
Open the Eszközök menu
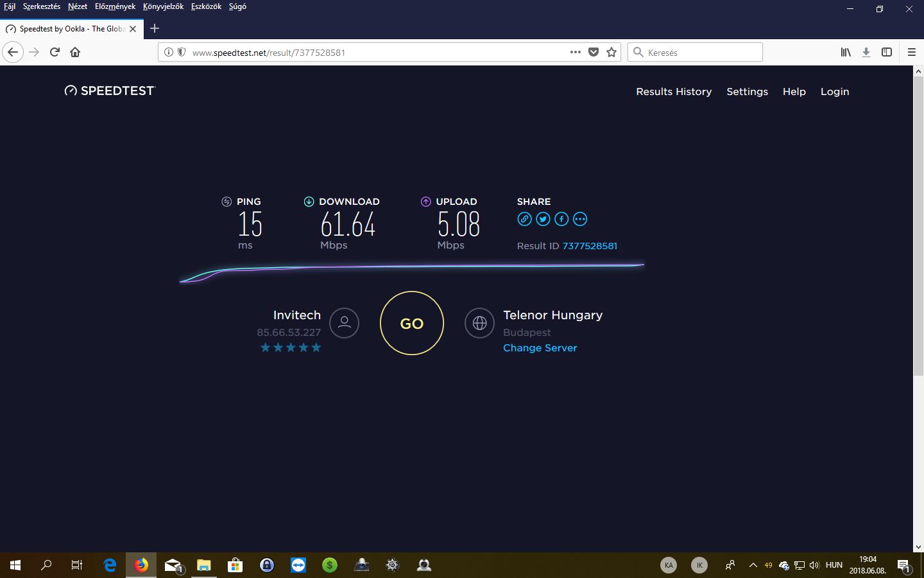[206, 6]
